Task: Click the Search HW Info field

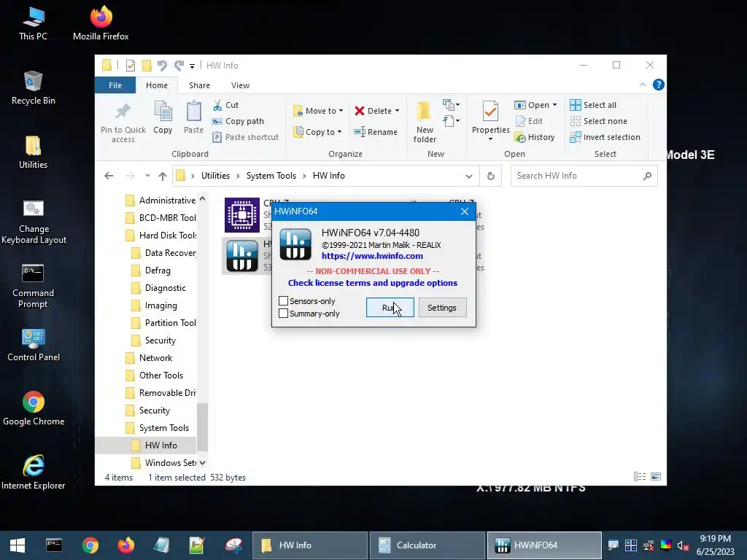Action: [584, 176]
